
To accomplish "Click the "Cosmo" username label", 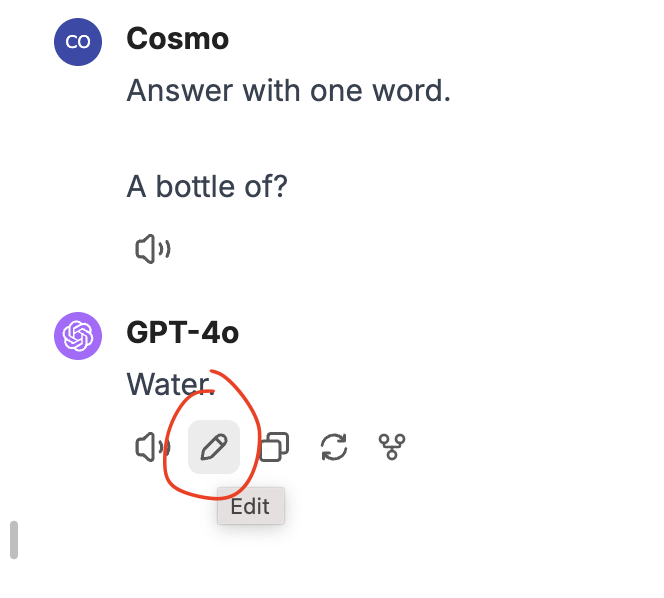I will click(x=177, y=39).
